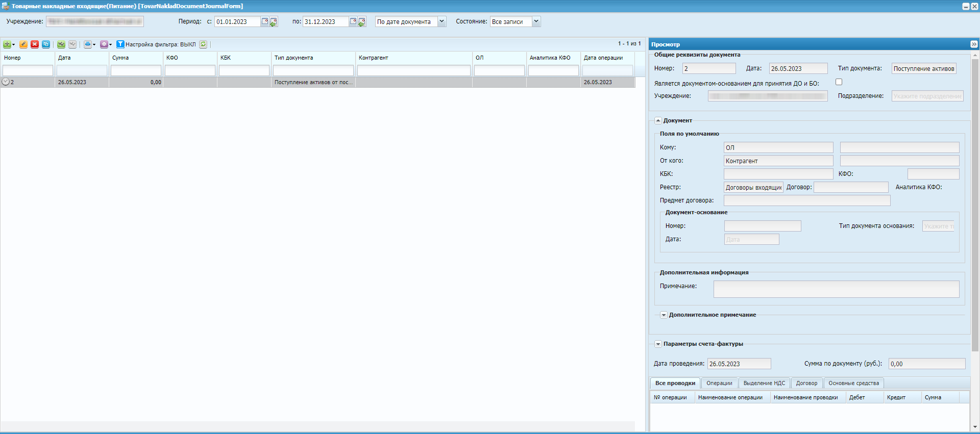980x434 pixels.
Task: Click the Предмет договора field
Action: [x=807, y=200]
